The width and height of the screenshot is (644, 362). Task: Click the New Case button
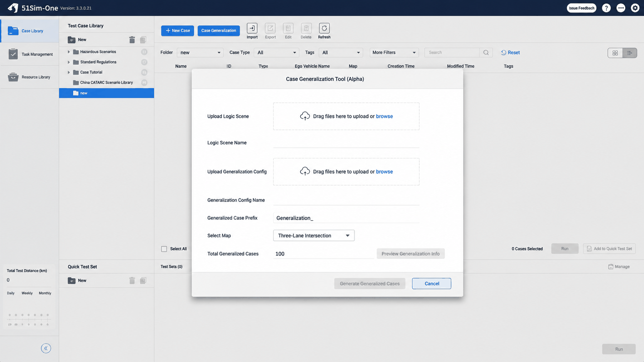[178, 30]
